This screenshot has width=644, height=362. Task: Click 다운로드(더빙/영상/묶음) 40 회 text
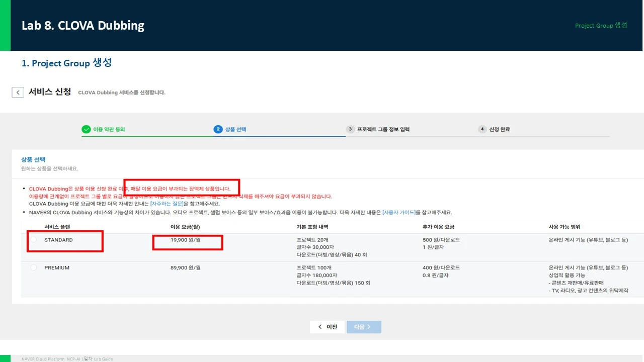pos(332,255)
